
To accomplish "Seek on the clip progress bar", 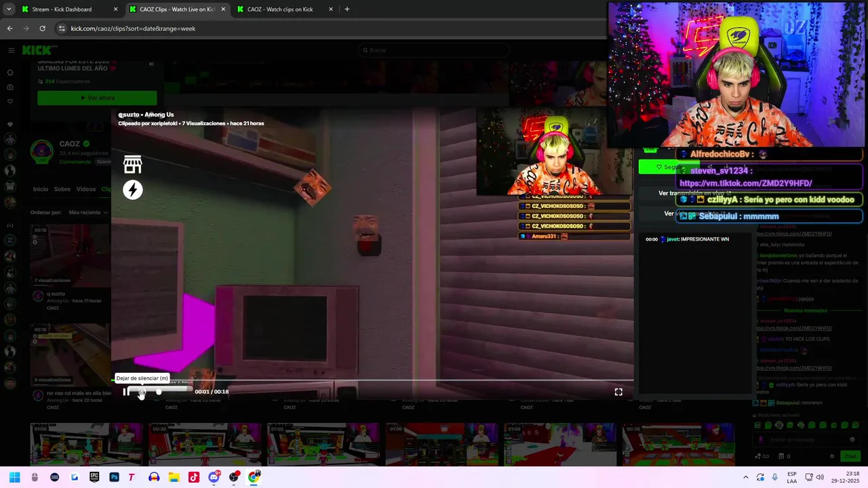I will click(373, 380).
